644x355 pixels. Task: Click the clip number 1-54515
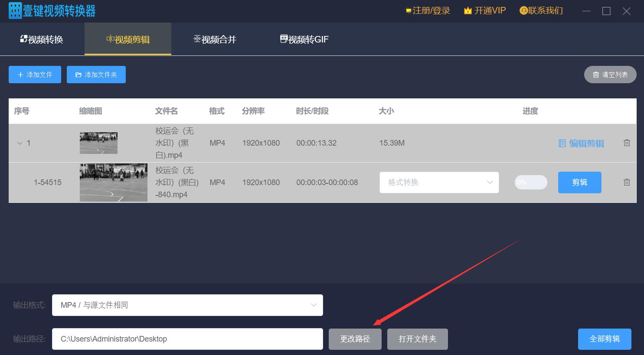click(48, 182)
